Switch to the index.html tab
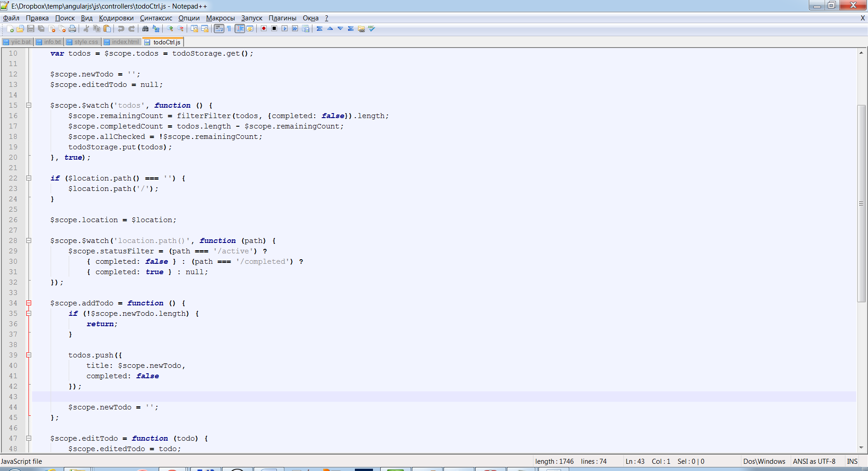Image resolution: width=868 pixels, height=471 pixels. point(122,42)
